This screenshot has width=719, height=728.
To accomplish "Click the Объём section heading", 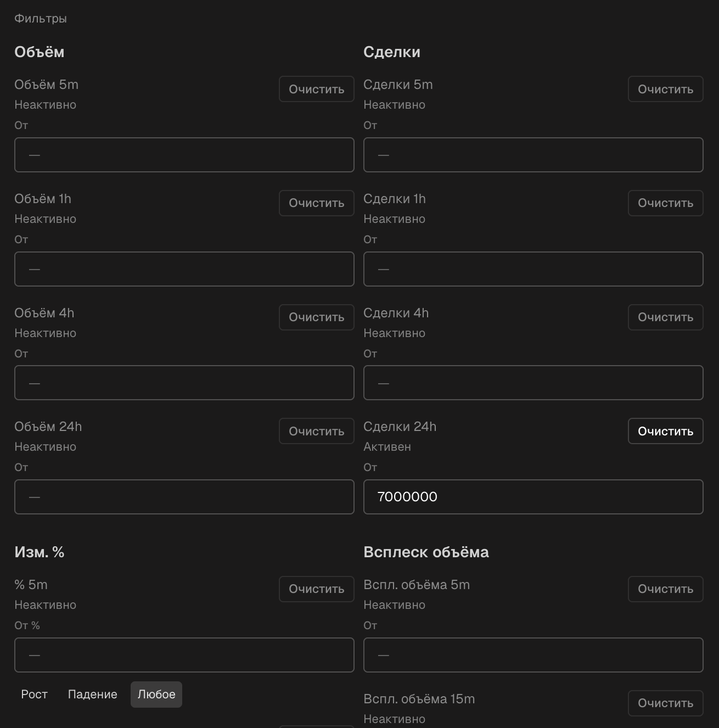I will tap(40, 52).
